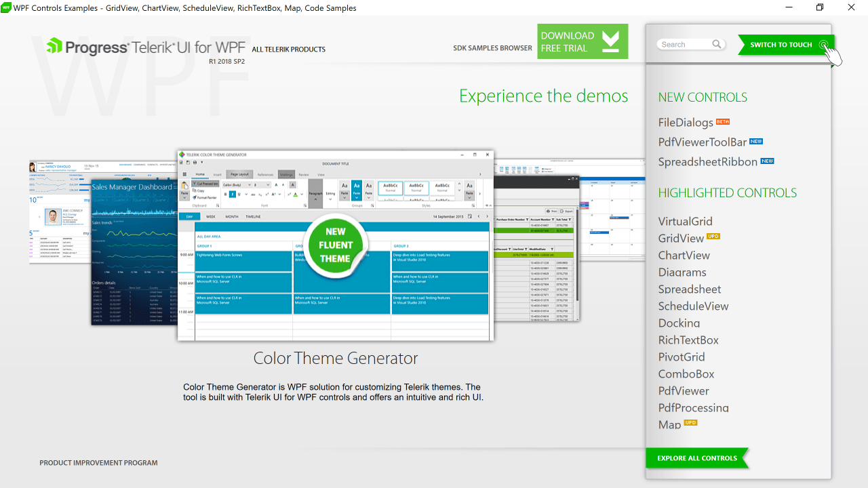Viewport: 868px width, 488px height.
Task: Open the Spreadsheet control
Action: (690, 289)
